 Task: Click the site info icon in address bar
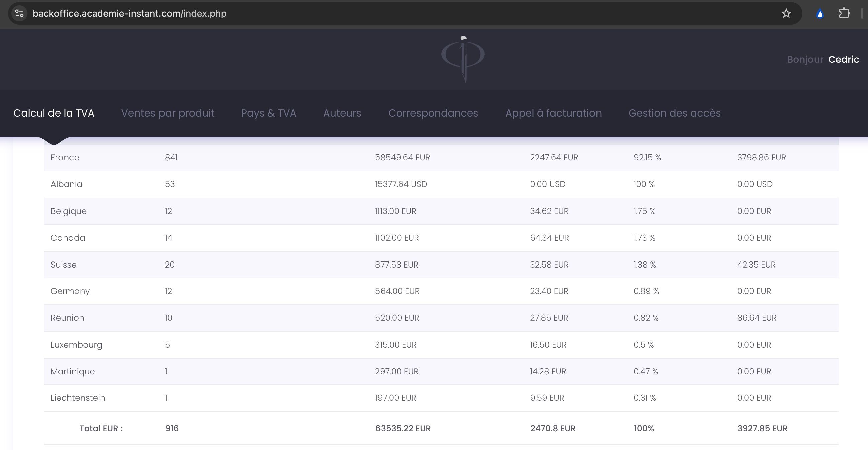(x=19, y=13)
